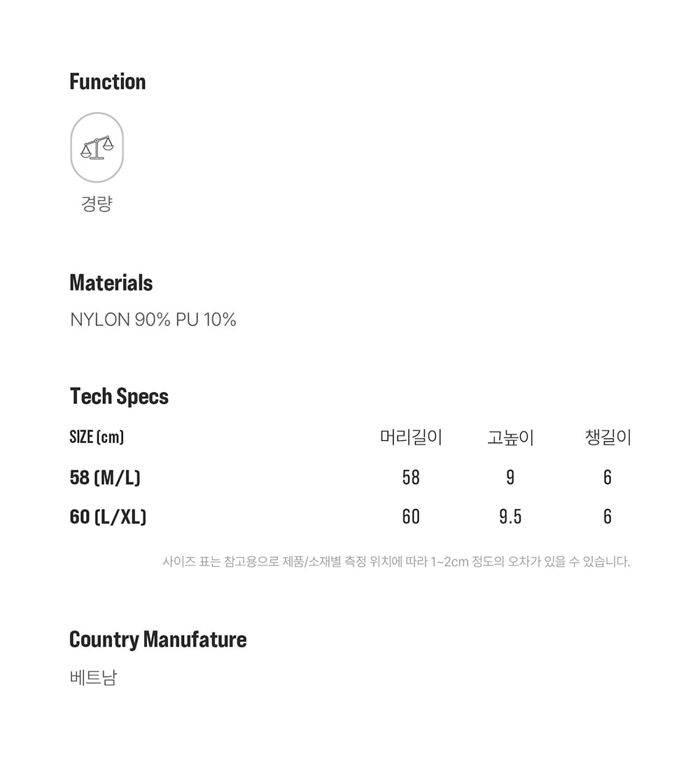Select the NYLON 90% PU 10% text
The height and width of the screenshot is (765, 700).
(153, 320)
